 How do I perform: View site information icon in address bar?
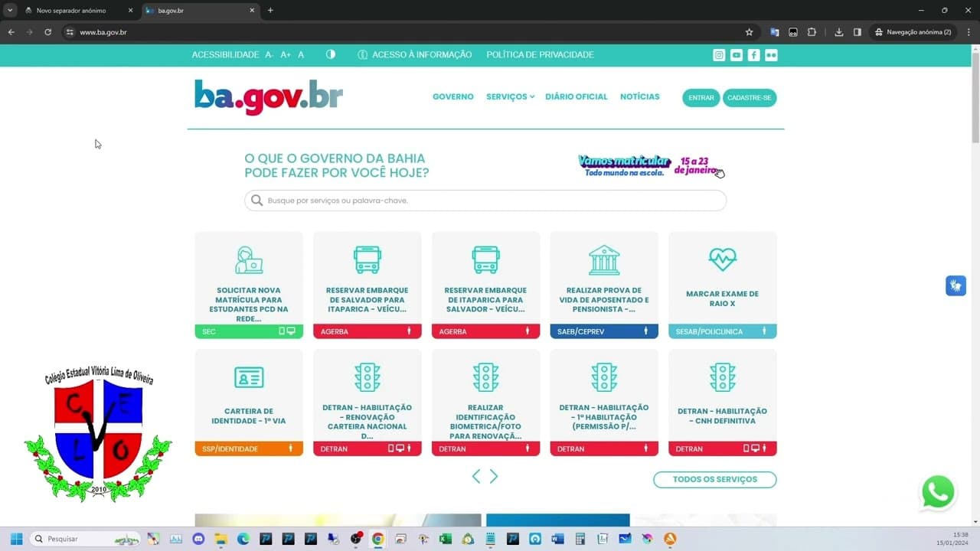pos(70,32)
